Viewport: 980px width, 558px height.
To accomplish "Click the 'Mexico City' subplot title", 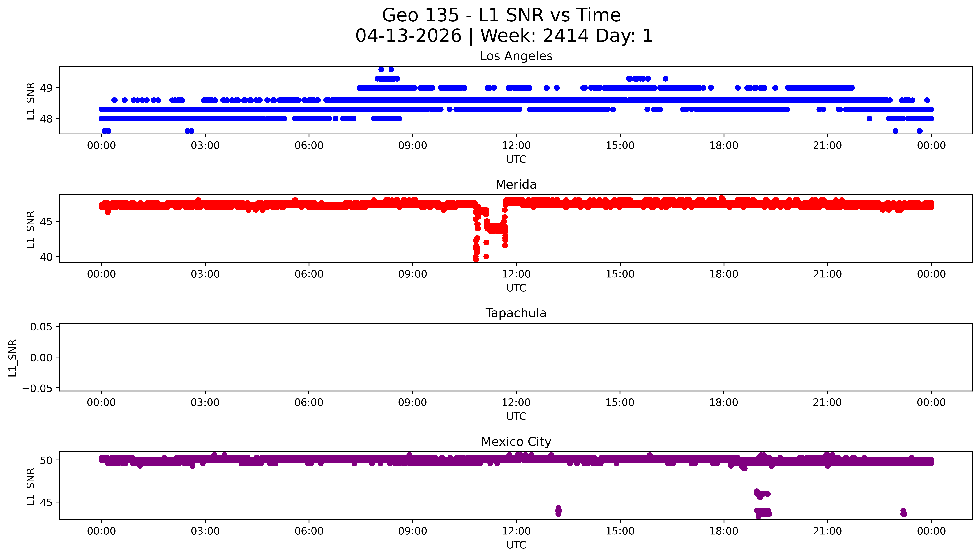I will (516, 442).
